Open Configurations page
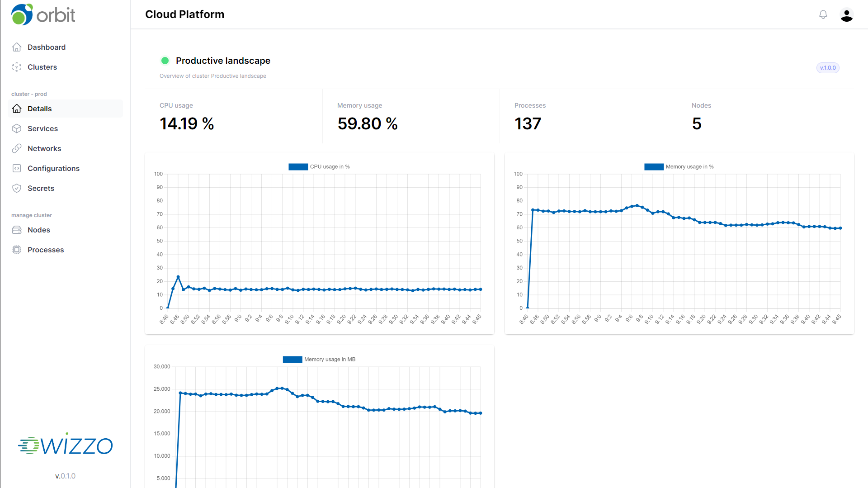Screen dimensions: 868x488 [x=65, y=168]
